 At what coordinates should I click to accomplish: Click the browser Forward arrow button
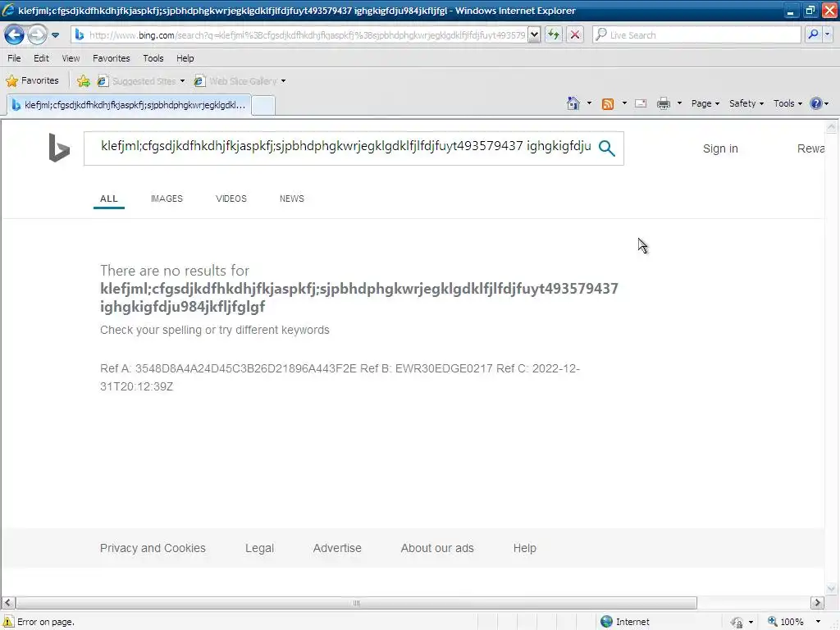[x=37, y=35]
